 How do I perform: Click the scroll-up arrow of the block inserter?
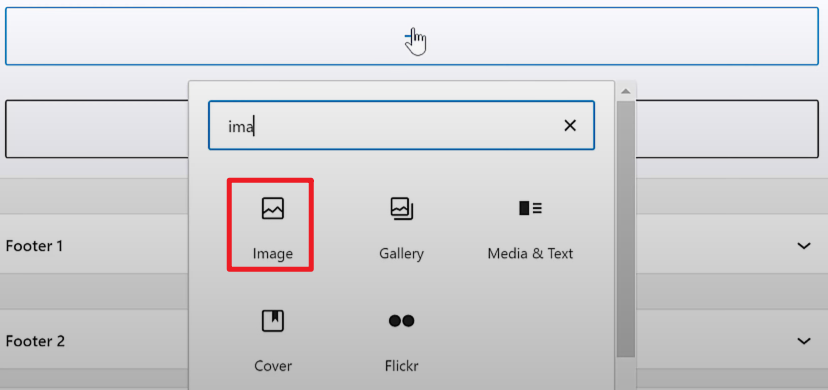[x=626, y=91]
